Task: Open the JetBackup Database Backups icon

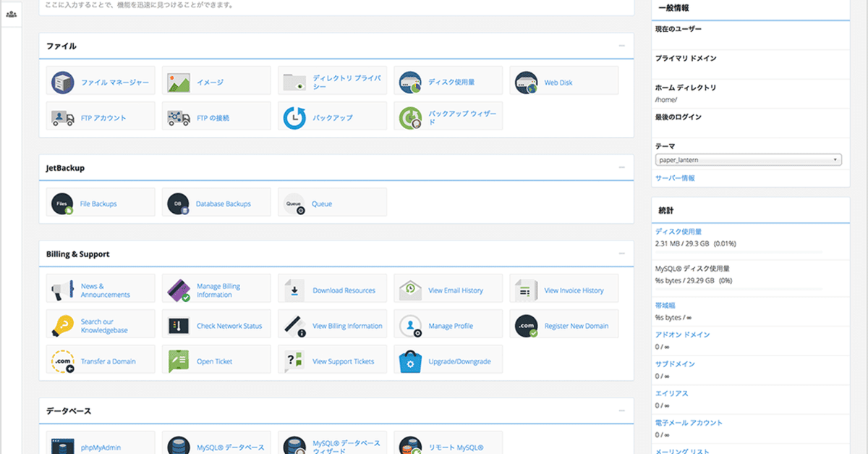Action: point(179,203)
